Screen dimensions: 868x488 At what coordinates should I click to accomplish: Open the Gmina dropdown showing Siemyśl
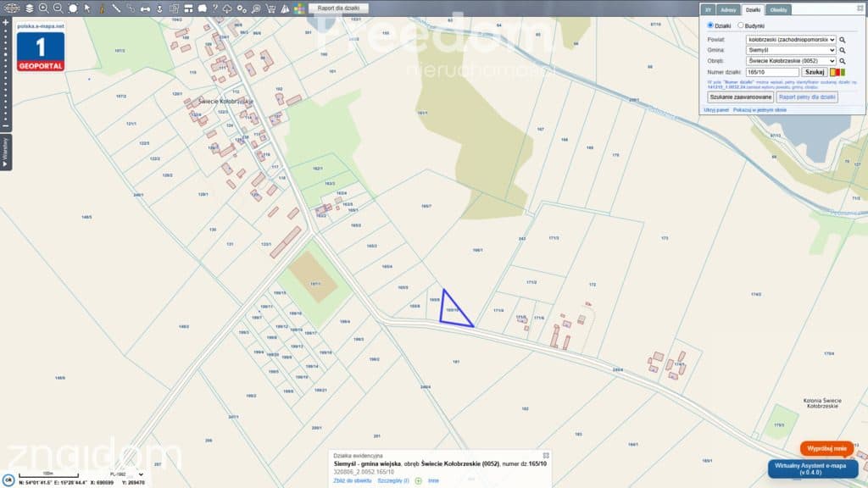tap(791, 50)
